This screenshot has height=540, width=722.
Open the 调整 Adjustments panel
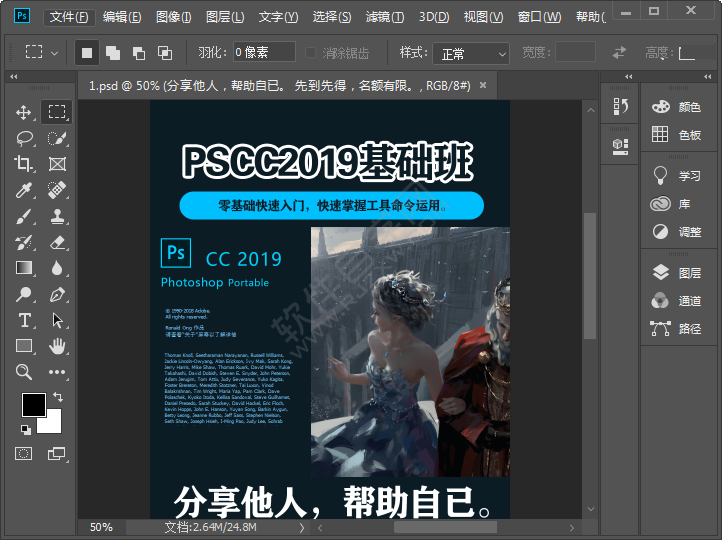click(x=677, y=232)
